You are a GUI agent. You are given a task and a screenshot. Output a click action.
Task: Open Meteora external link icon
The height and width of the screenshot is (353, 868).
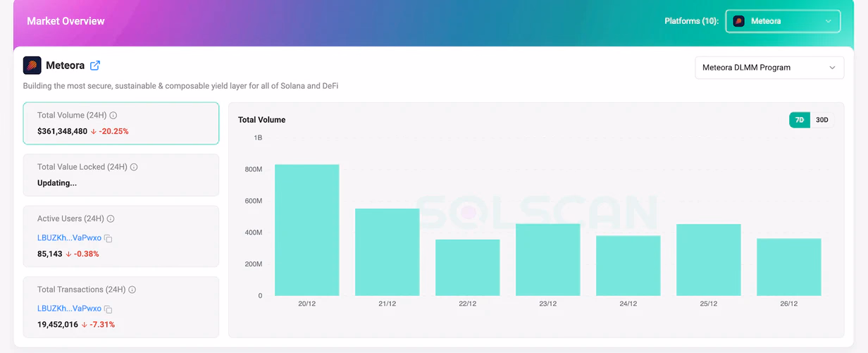95,66
